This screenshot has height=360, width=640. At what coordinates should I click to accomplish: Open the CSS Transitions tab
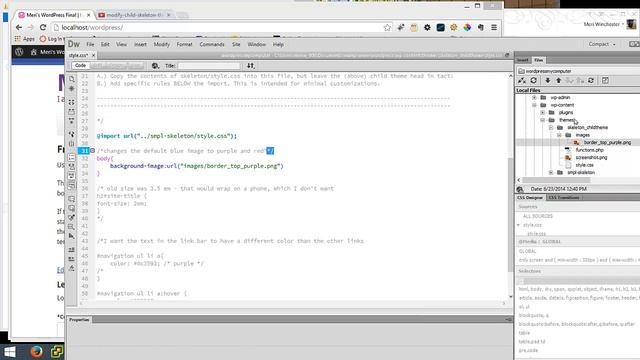click(x=563, y=198)
